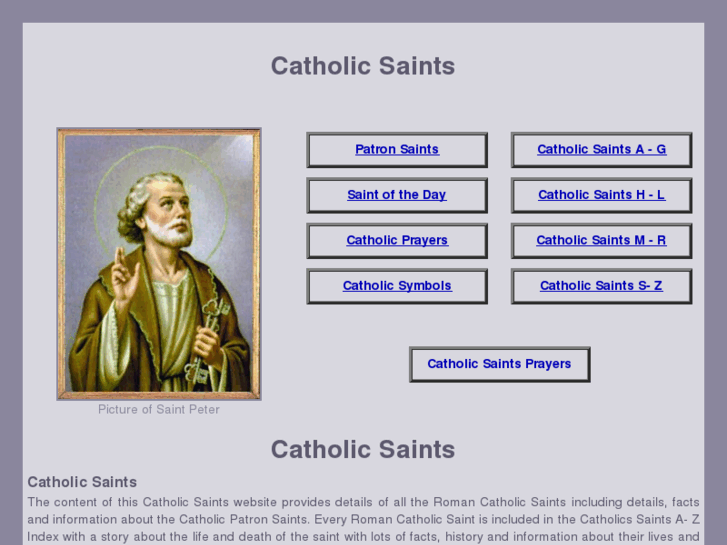
Task: Visit the Catholic Symbols page
Action: (x=397, y=286)
